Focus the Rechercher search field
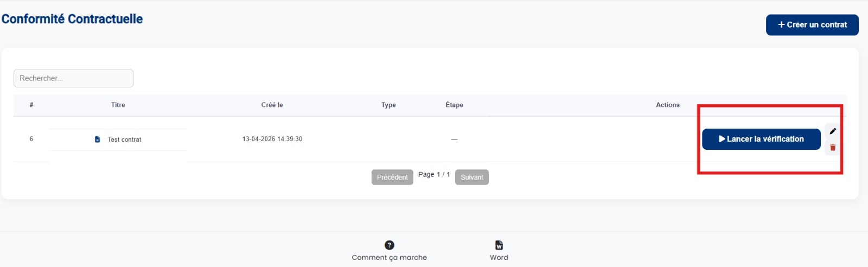Screen dimensions: 868x267 click(x=73, y=78)
